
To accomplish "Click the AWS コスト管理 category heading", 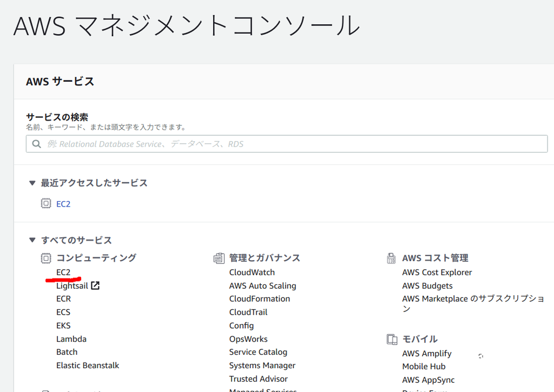I will (436, 258).
